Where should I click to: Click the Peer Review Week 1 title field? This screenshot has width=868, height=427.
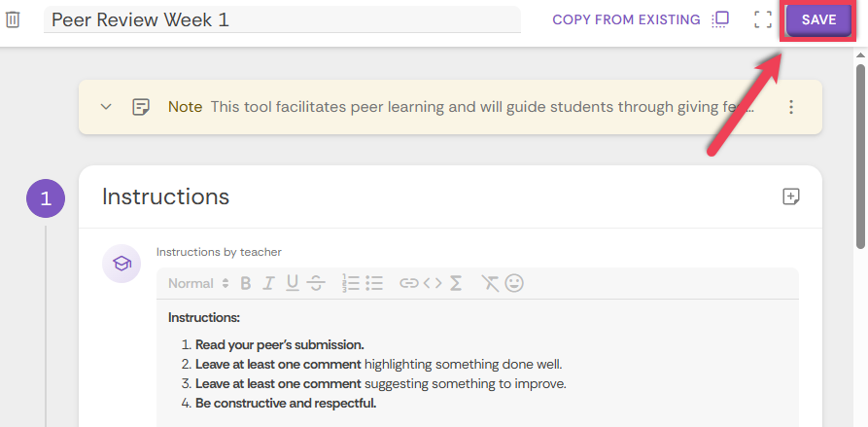pyautogui.click(x=282, y=19)
